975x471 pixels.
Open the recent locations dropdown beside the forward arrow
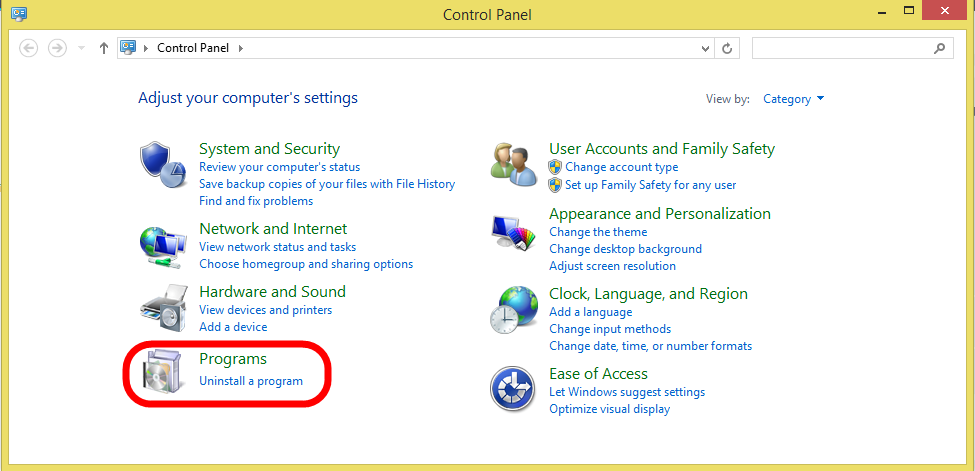(x=81, y=48)
